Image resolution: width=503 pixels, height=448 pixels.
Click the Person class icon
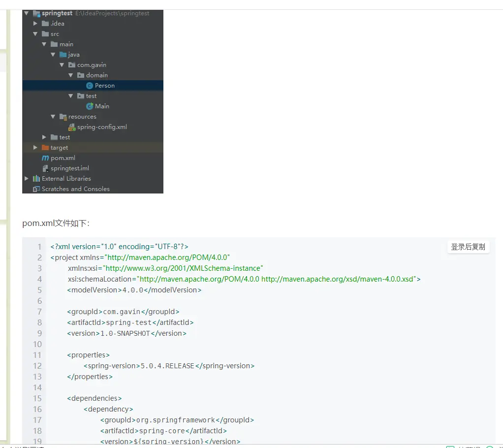[90, 86]
